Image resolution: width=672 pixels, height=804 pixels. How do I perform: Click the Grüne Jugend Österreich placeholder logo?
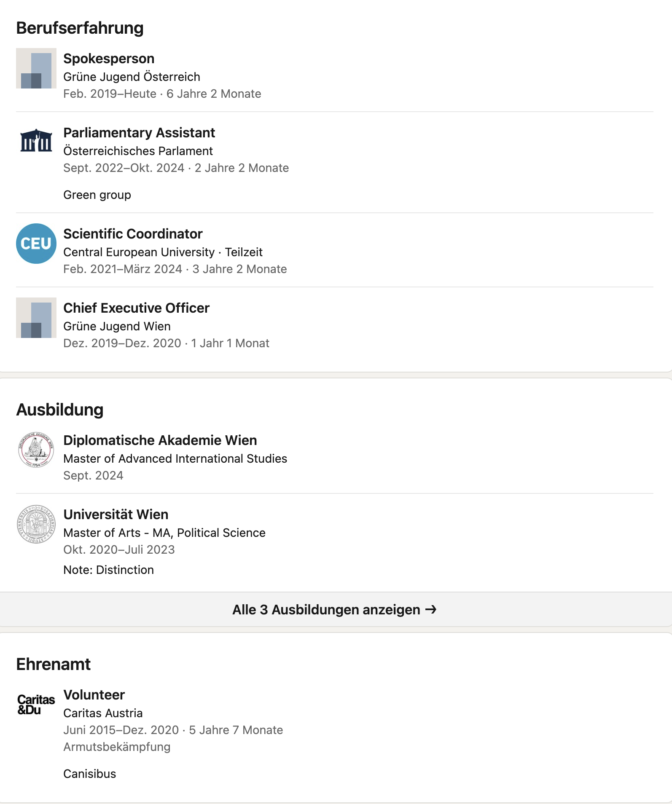[36, 68]
